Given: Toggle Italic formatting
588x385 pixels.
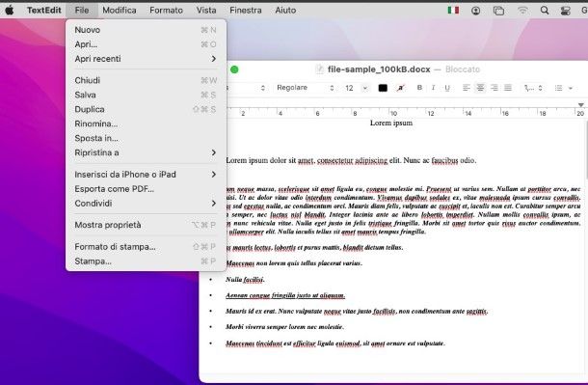Looking at the screenshot, I should click(433, 88).
